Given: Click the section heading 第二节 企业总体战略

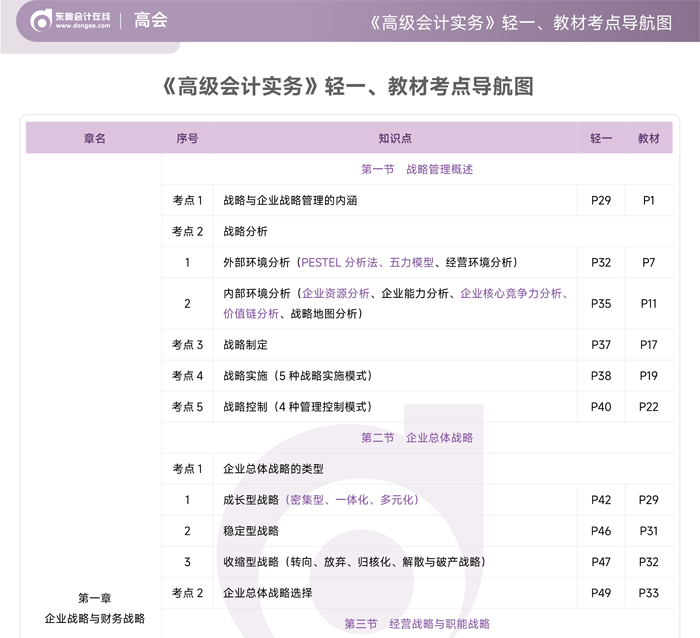Looking at the screenshot, I should pos(417,438).
